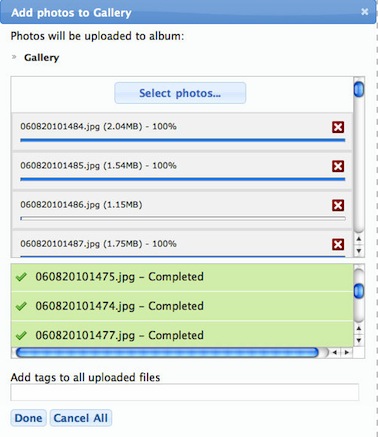
Task: Click the upload list scroll up arrow
Action: click(x=359, y=239)
